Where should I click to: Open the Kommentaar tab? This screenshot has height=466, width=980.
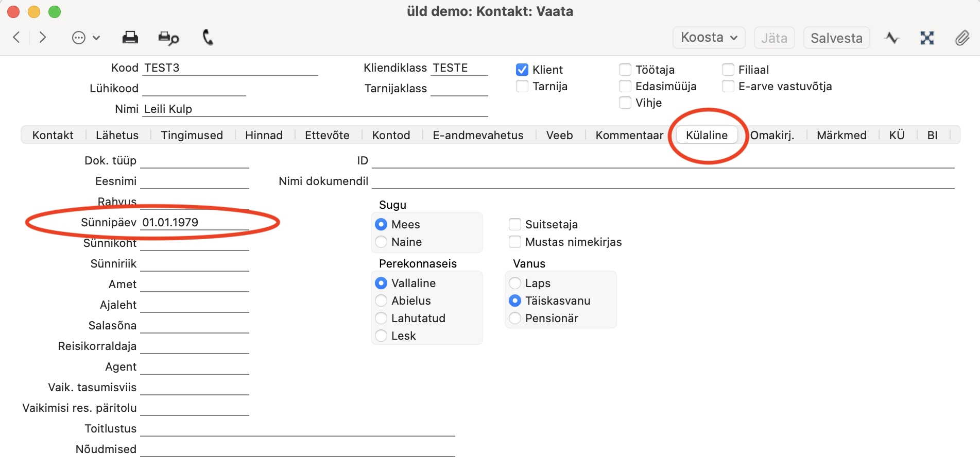pyautogui.click(x=629, y=135)
